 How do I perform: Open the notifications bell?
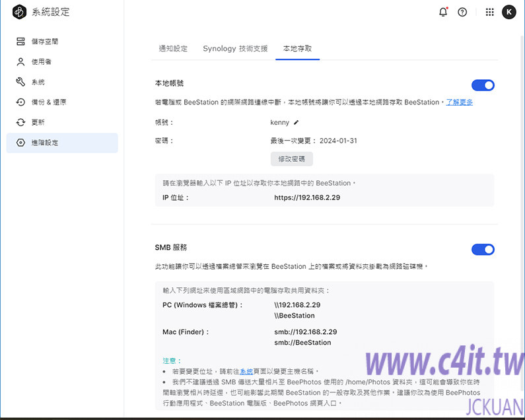(443, 12)
